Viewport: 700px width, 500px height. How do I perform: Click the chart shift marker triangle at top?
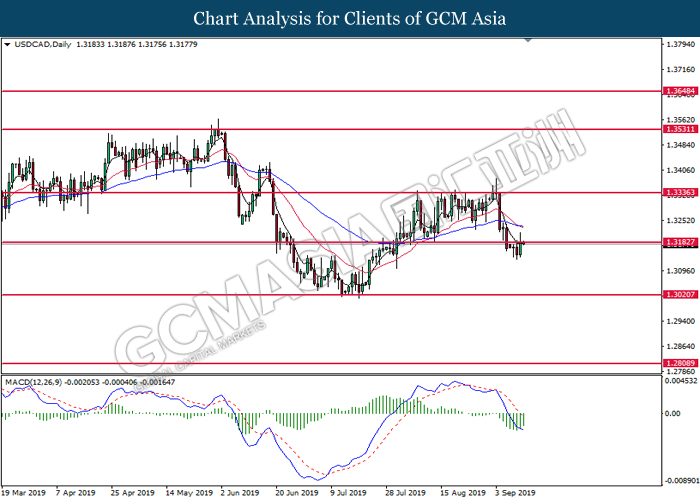(x=528, y=41)
